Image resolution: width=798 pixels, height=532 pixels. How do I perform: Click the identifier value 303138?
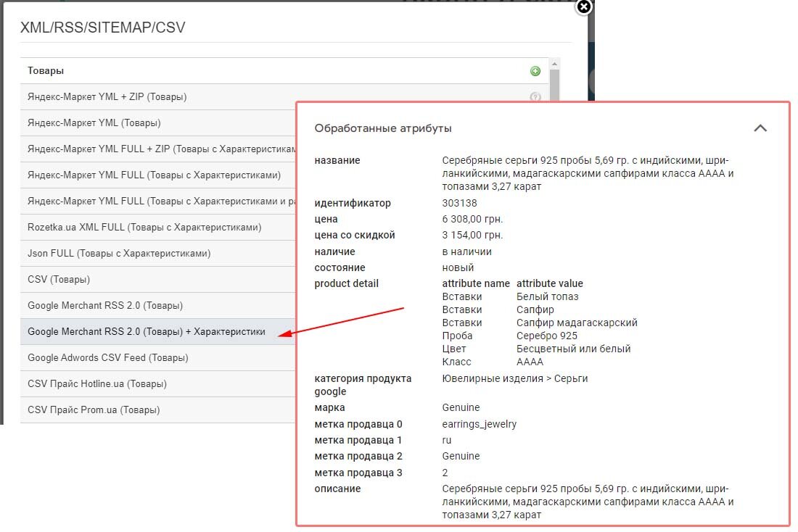pos(460,203)
